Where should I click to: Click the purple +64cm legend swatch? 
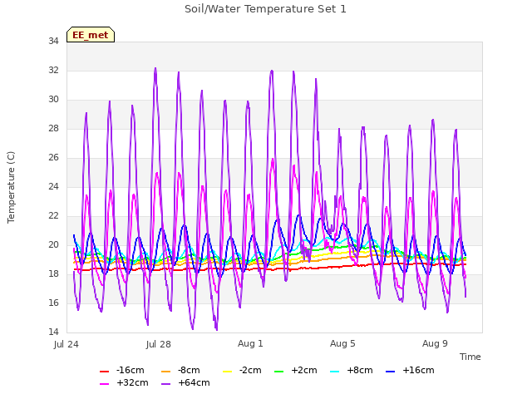(166, 384)
